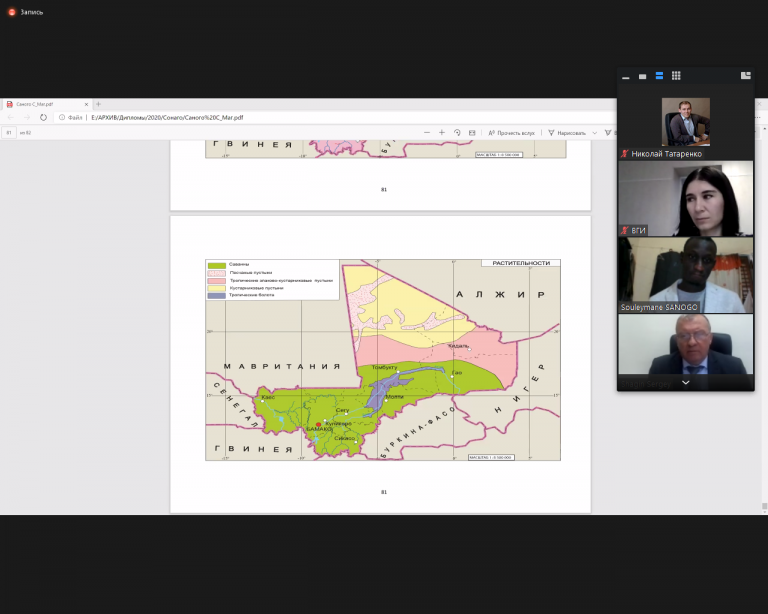Click the Нарисовать drawing tool
768x614 pixels.
pos(566,132)
